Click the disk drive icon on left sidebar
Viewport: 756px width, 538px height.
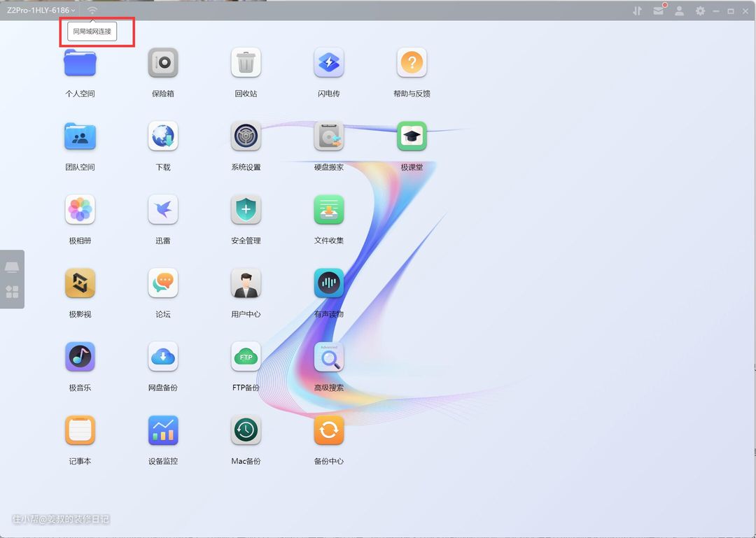pyautogui.click(x=12, y=267)
